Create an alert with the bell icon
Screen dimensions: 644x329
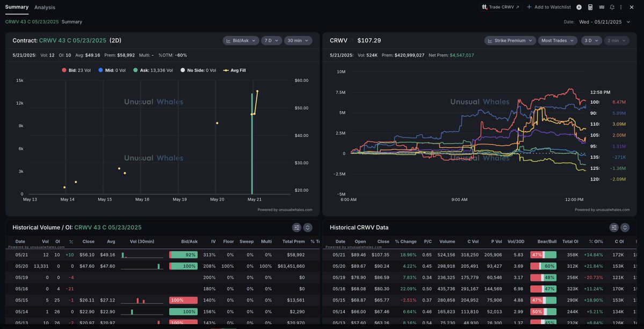click(612, 7)
